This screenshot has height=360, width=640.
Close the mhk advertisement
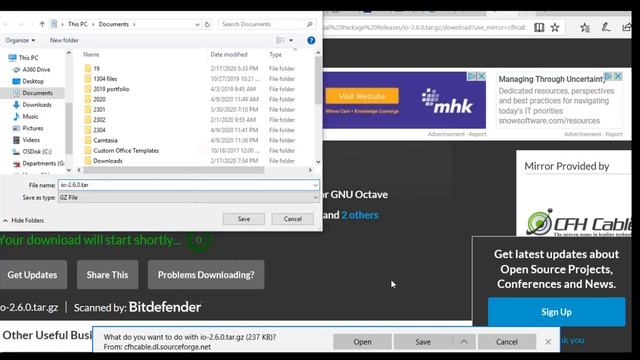(482, 76)
